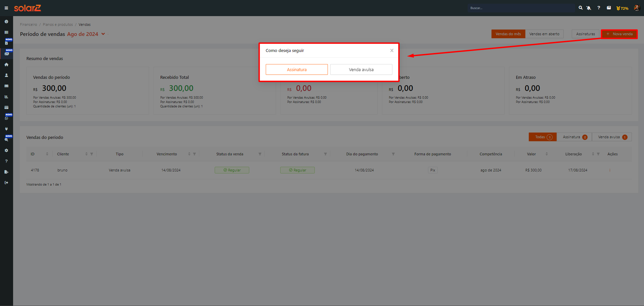Choose Assinatura in the dialog

(x=297, y=69)
